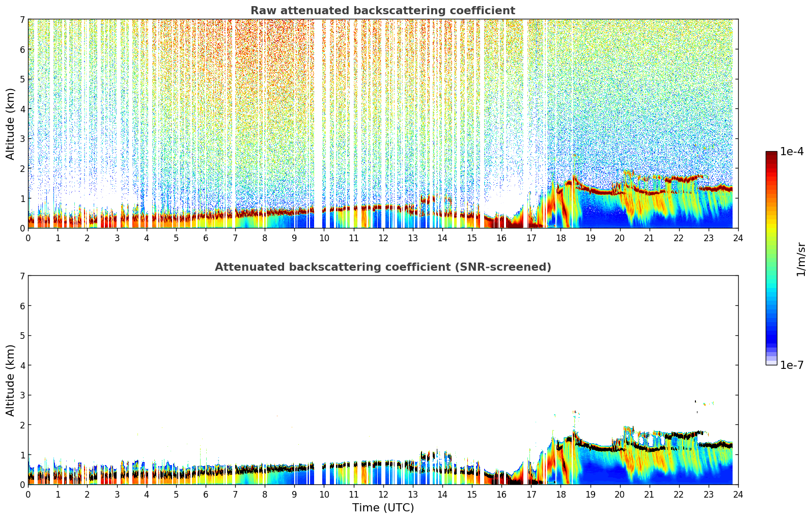Screen dimensions: 812x519
Task: Click hour tick '6' on raw plot time axis
Action: pyautogui.click(x=206, y=238)
